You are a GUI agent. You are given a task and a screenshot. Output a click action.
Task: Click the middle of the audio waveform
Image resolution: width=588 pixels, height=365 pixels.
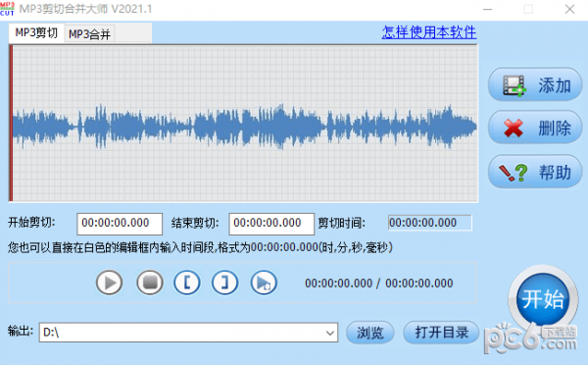pos(244,126)
